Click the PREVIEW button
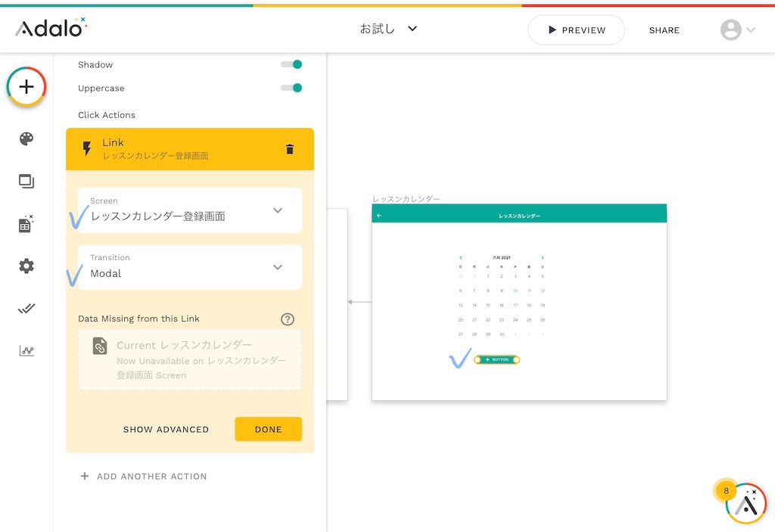Viewport: 775px width, 532px height. tap(576, 30)
